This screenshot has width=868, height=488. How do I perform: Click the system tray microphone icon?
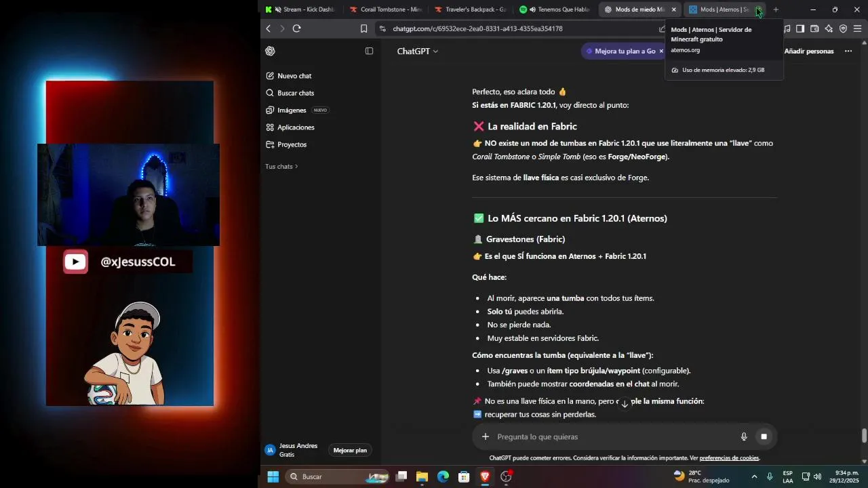770,476
